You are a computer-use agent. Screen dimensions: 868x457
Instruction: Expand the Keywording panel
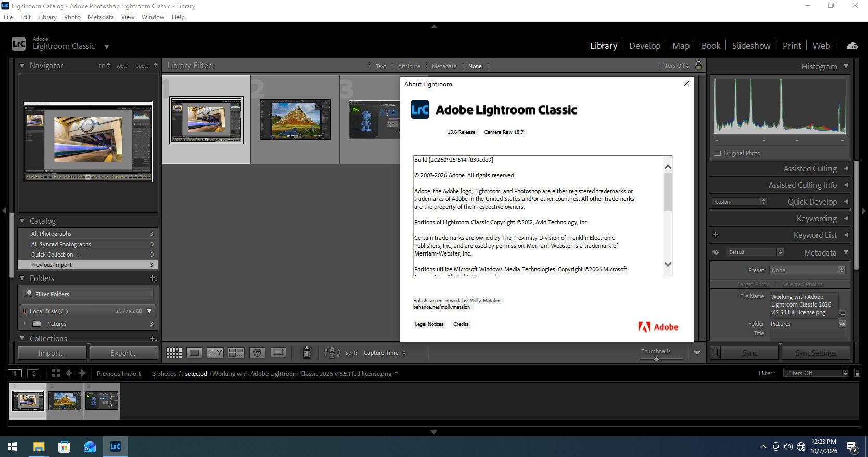tap(846, 219)
